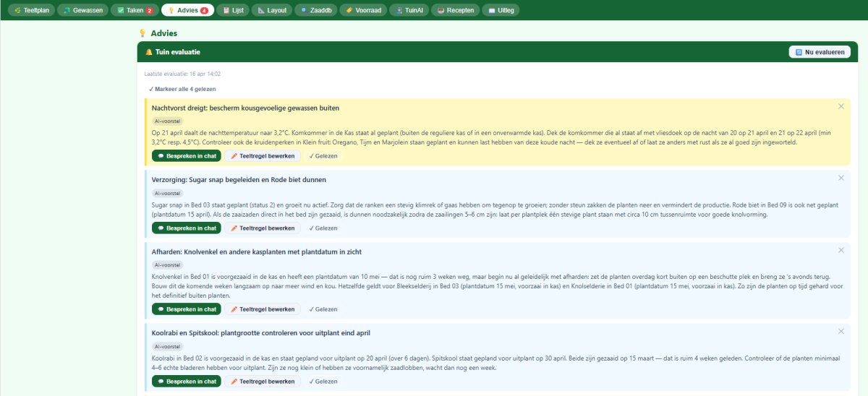Viewport: 868px width, 396px height.
Task: Click the bell icon in Tuin evaluatie header
Action: point(149,52)
